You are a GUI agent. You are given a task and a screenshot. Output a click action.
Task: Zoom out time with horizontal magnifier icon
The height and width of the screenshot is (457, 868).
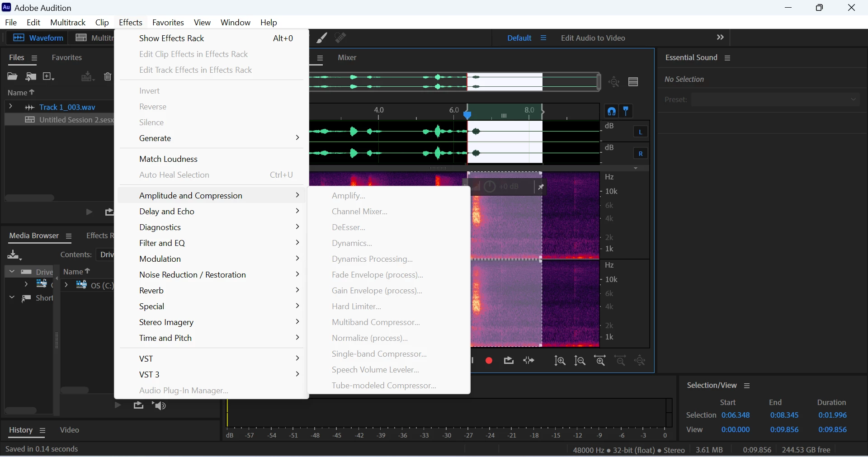[621, 362]
